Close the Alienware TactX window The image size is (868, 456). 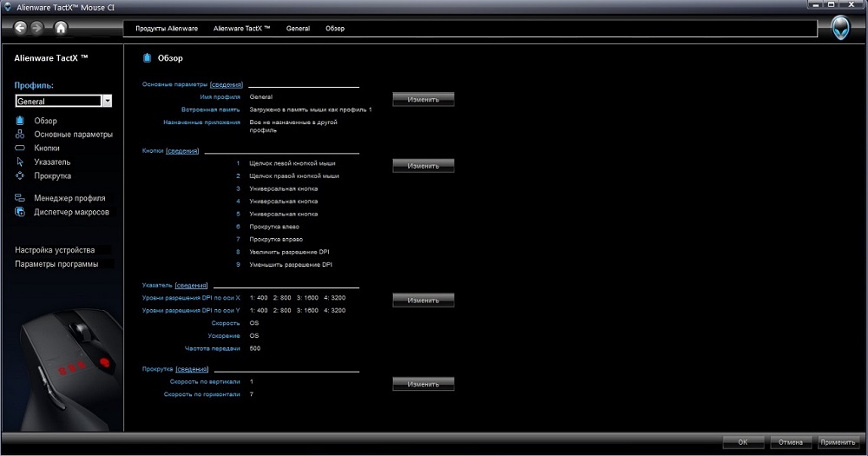click(x=852, y=4)
